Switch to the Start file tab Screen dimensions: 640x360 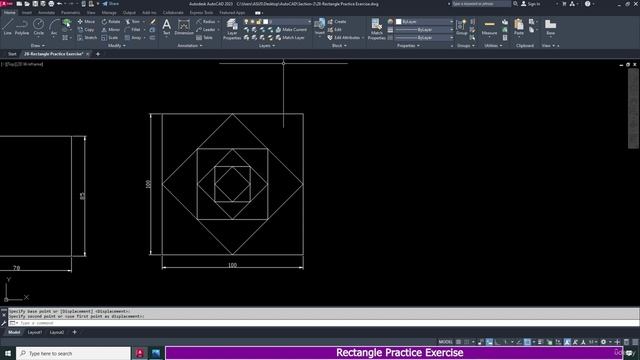click(12, 54)
